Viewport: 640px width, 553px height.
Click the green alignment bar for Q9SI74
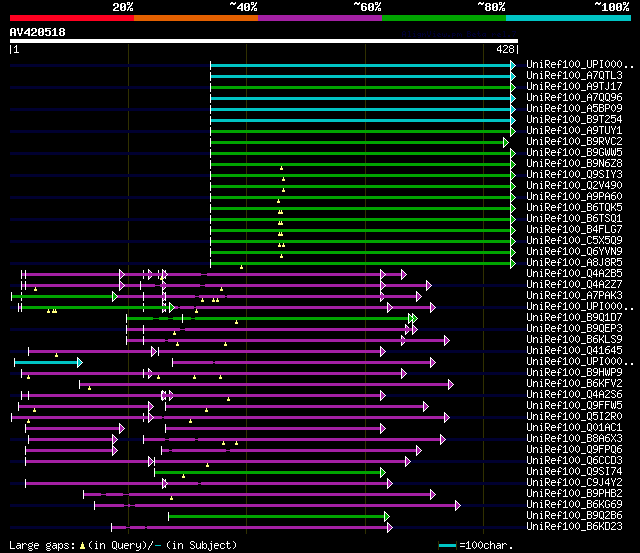tap(267, 473)
